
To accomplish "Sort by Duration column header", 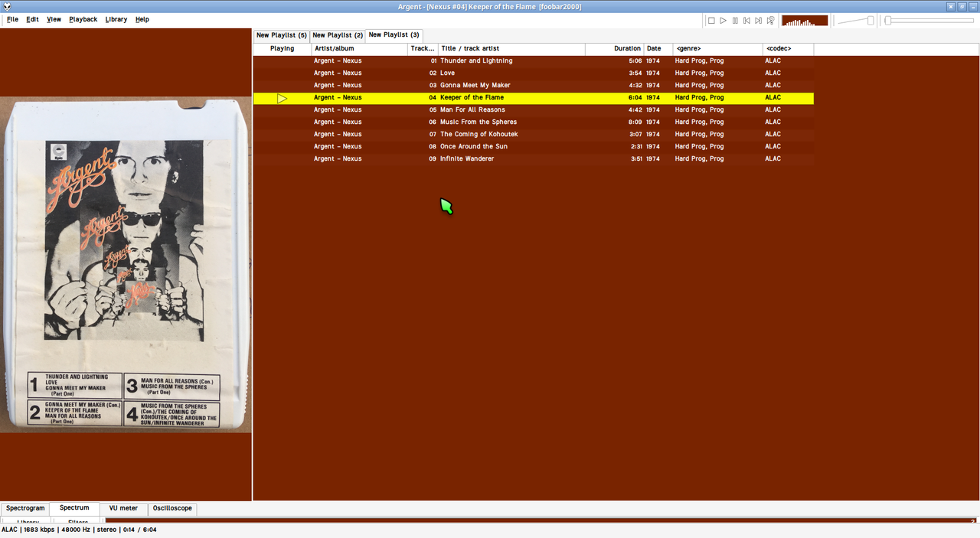I will (x=614, y=49).
